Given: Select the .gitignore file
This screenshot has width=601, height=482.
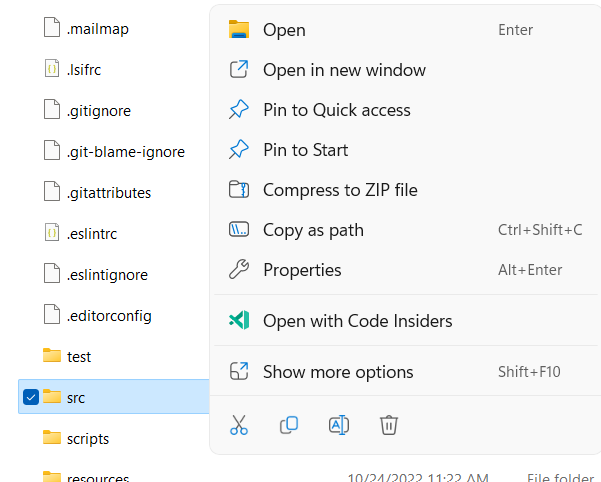Looking at the screenshot, I should point(98,110).
